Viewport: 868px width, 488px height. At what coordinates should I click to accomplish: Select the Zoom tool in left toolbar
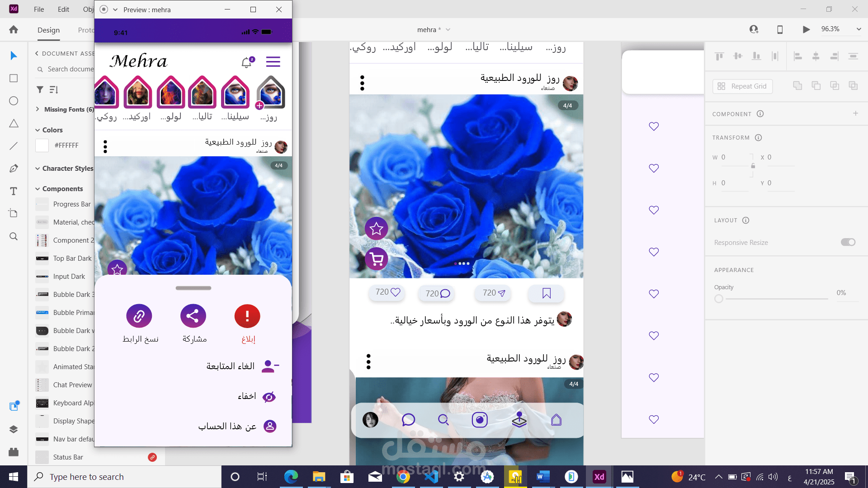pos(14,236)
